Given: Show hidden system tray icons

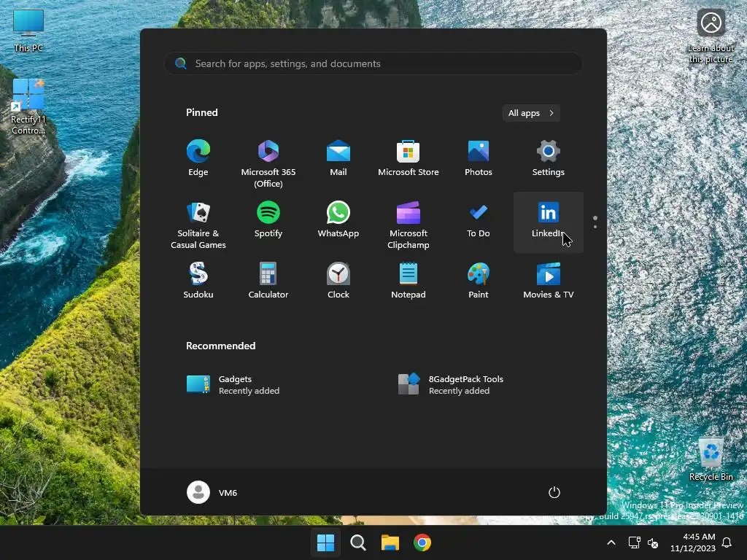Looking at the screenshot, I should click(x=611, y=542).
